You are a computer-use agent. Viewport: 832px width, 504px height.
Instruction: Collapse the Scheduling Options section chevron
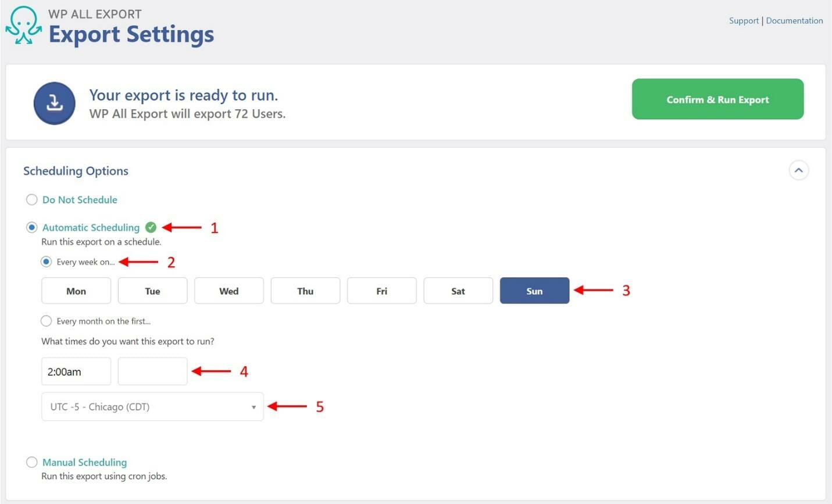[798, 170]
